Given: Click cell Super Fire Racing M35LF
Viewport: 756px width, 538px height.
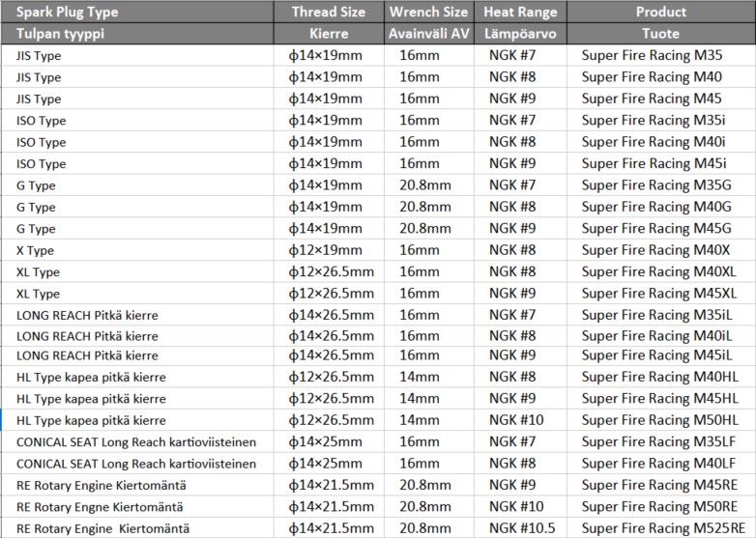Looking at the screenshot, I should [661, 441].
